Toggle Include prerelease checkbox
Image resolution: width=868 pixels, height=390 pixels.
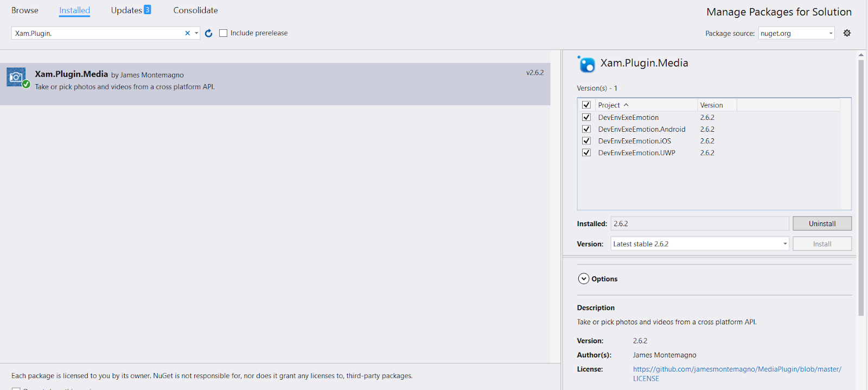223,33
